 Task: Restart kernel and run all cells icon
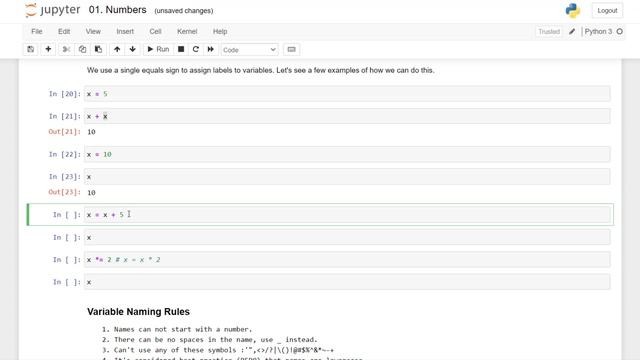[211, 49]
